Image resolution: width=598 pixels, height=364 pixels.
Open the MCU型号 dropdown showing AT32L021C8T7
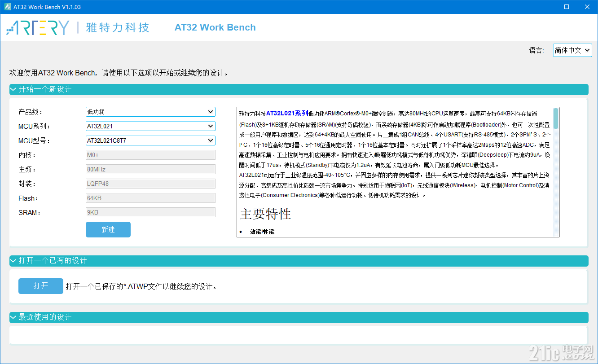[150, 140]
